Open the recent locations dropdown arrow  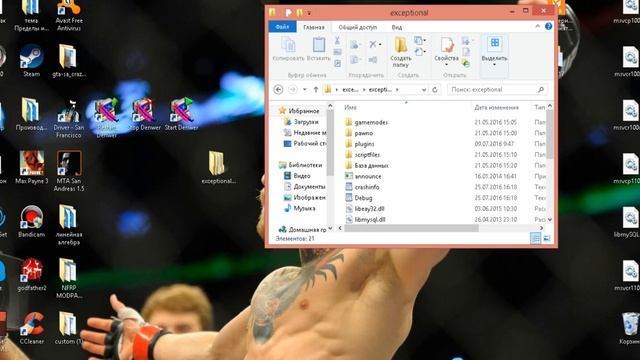pos(304,89)
